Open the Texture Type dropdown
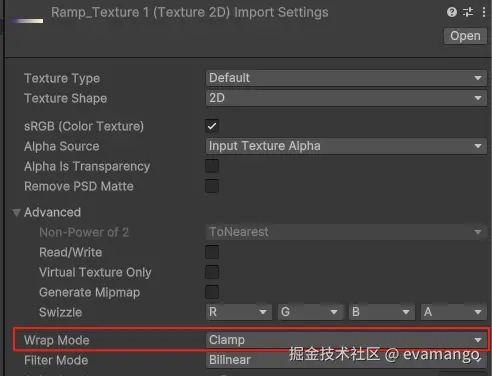This screenshot has width=492, height=376. pos(346,78)
